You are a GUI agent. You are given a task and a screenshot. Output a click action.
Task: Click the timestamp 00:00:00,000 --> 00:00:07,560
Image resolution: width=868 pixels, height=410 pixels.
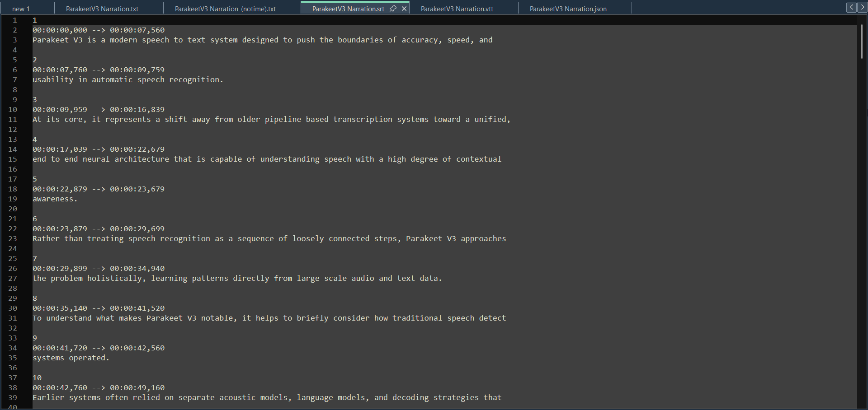(99, 30)
